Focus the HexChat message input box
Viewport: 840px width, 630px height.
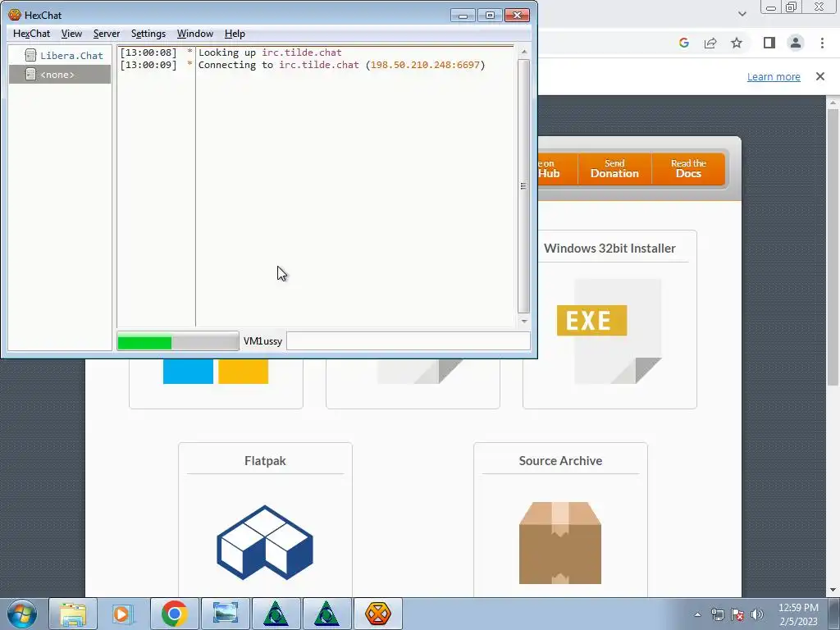(x=409, y=341)
